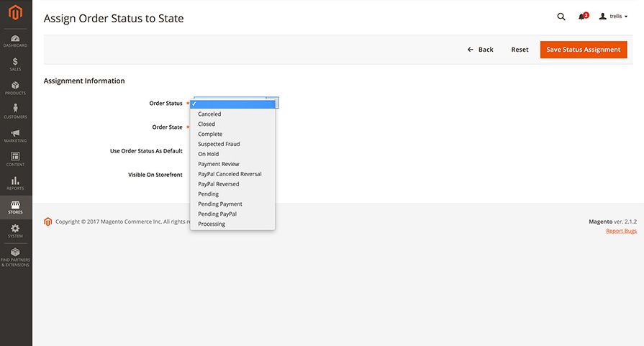This screenshot has width=644, height=346.
Task: Open notifications bell with badge
Action: pyautogui.click(x=584, y=17)
